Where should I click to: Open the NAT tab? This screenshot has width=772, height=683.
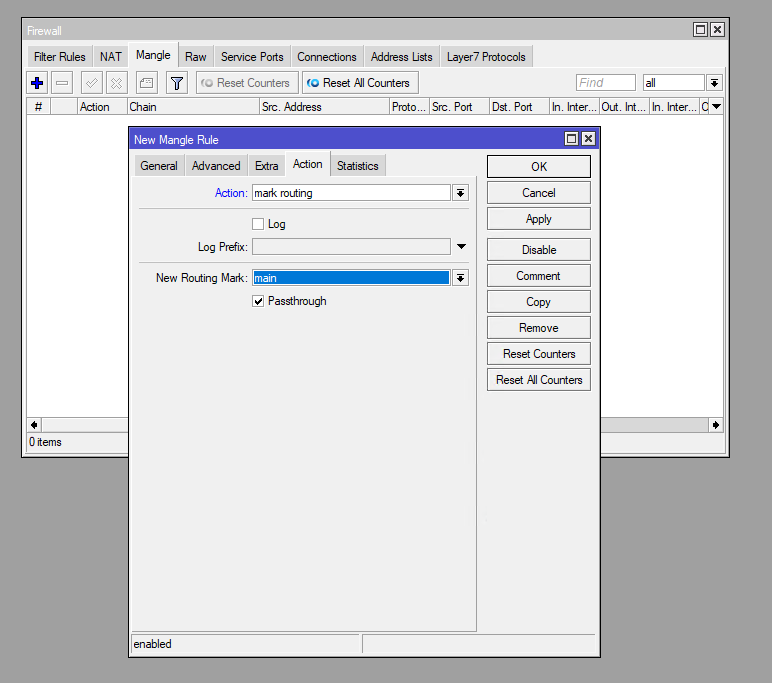(x=110, y=57)
